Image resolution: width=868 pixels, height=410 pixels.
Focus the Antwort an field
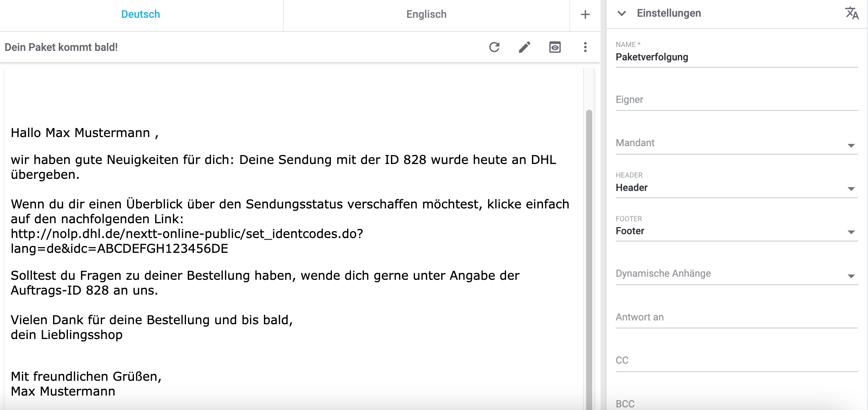(736, 318)
